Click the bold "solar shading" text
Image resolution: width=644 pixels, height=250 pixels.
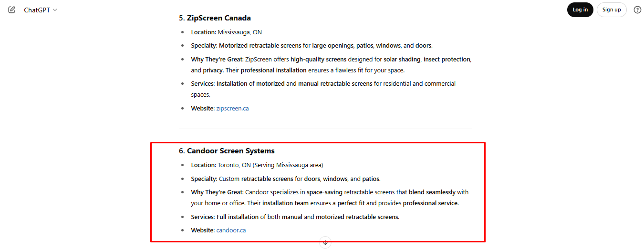point(401,60)
